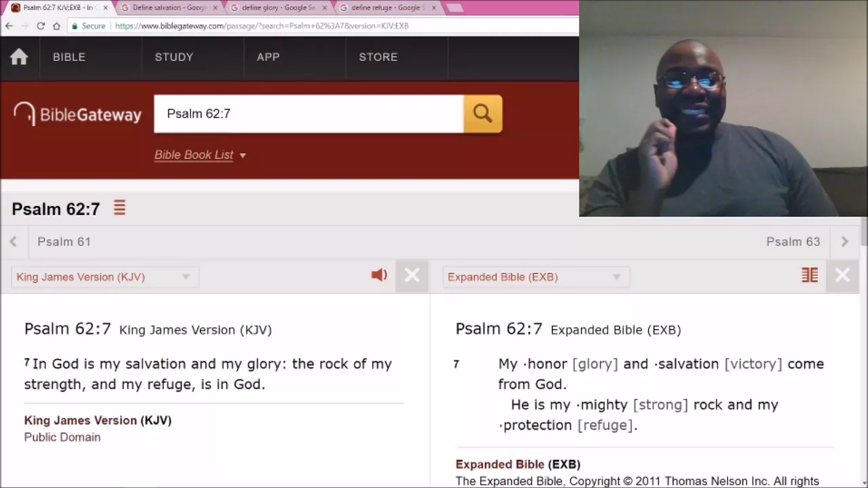The image size is (868, 488).
Task: Click the KJV passage heading 'Psalm 62:7'
Action: click(x=67, y=329)
